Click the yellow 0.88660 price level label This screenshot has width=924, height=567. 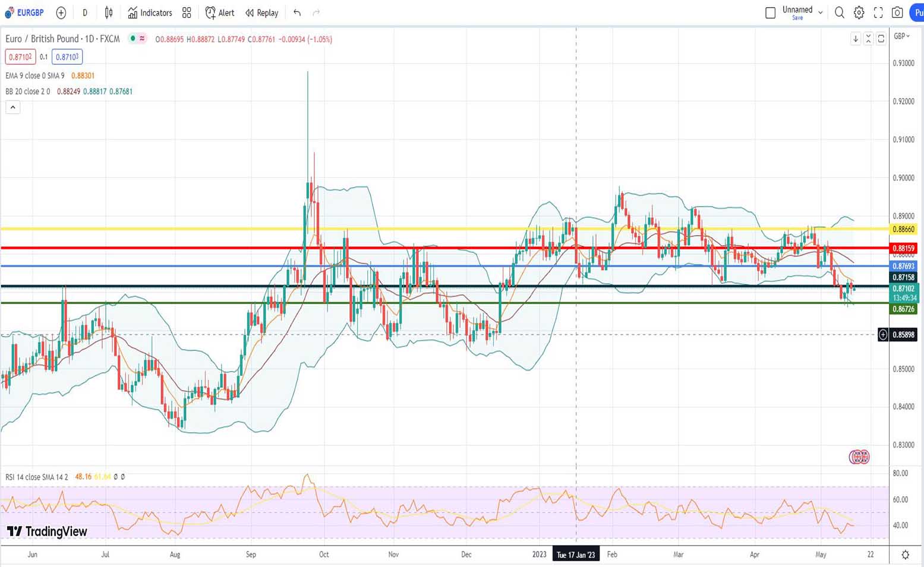tap(904, 229)
